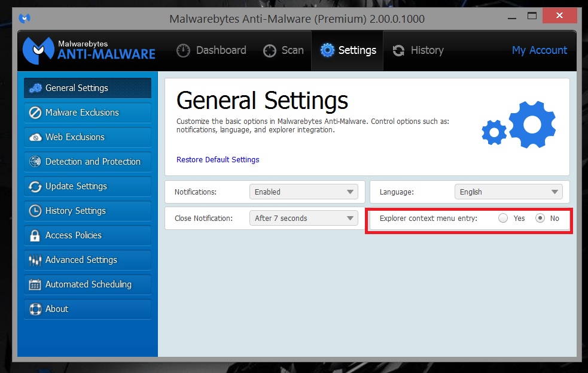Click the Malwarebytes Anti-Malware logo
This screenshot has width=588, height=373.
[89, 50]
